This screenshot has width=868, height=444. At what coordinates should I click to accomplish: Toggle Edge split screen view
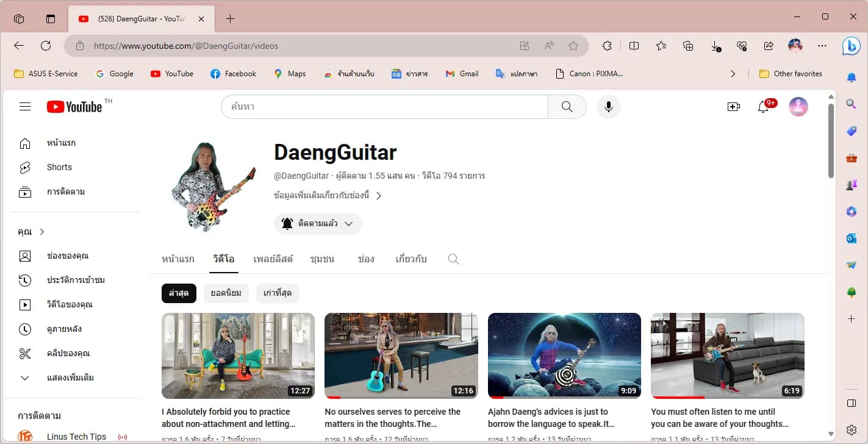click(634, 46)
